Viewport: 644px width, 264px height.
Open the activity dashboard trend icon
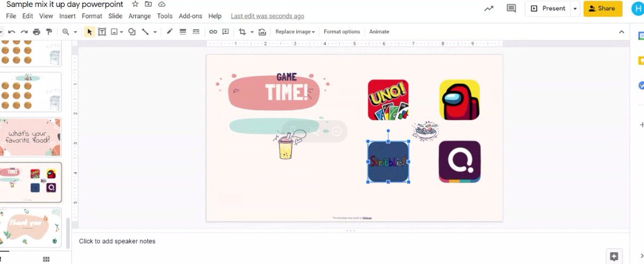tap(489, 8)
